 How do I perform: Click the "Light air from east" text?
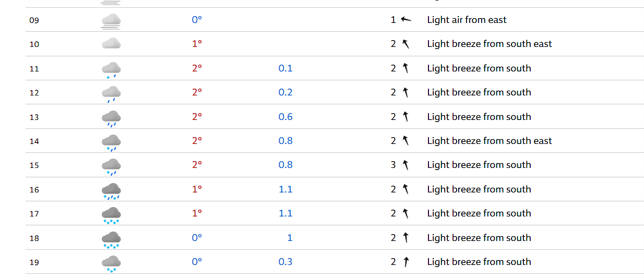tap(467, 20)
